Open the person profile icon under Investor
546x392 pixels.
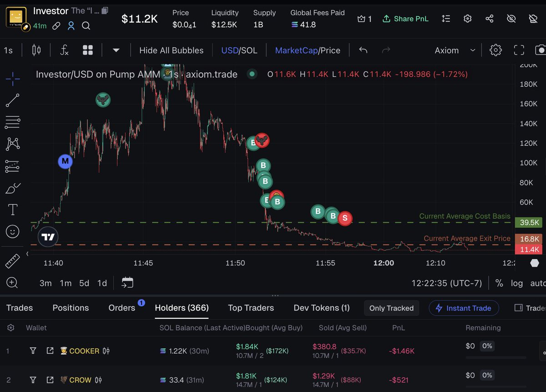pyautogui.click(x=71, y=26)
